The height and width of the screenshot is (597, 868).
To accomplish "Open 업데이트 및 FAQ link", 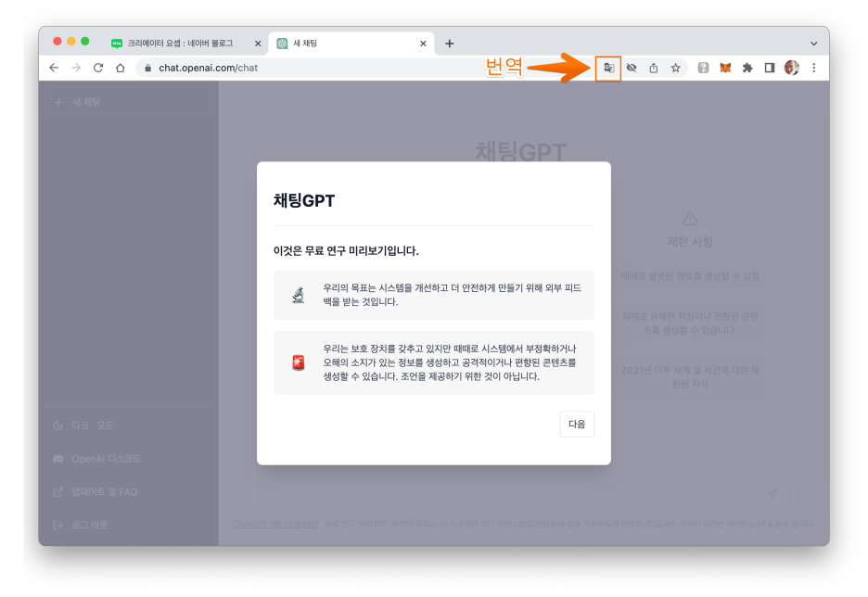I will pyautogui.click(x=129, y=492).
